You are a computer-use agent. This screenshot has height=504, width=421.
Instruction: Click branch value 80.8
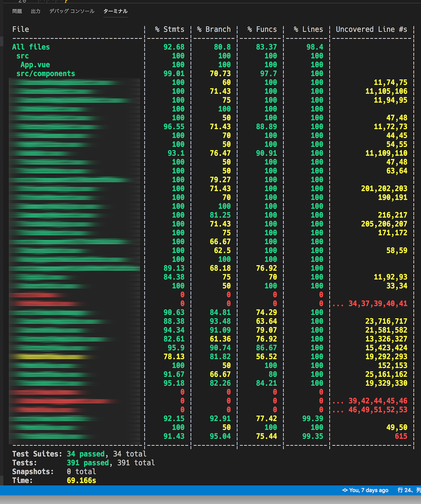(222, 47)
